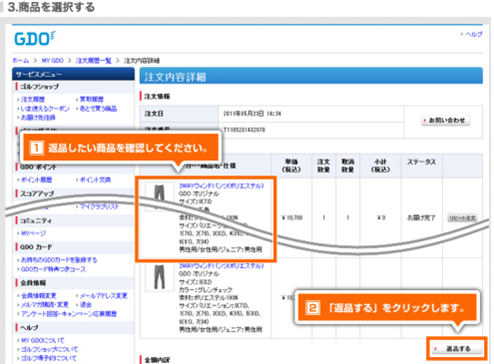
Task: Open MY GDO breadcrumb link
Action: click(x=53, y=61)
